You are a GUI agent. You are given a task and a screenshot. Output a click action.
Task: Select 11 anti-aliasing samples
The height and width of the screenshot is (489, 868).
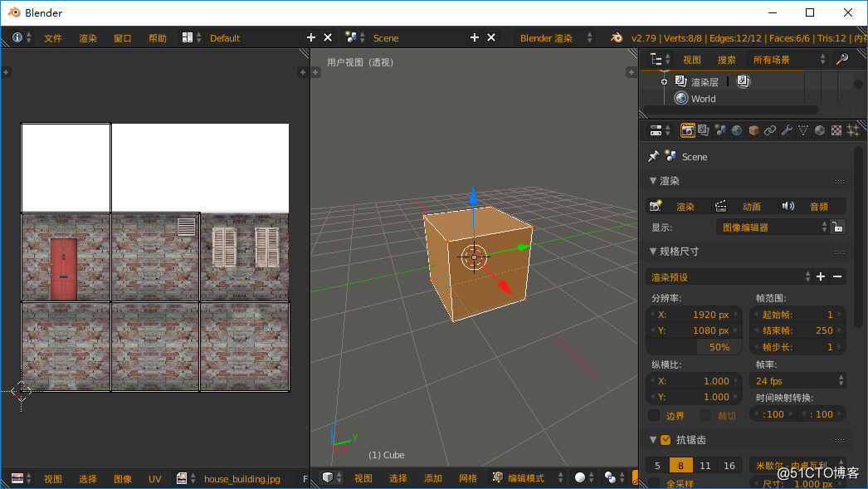(x=705, y=465)
